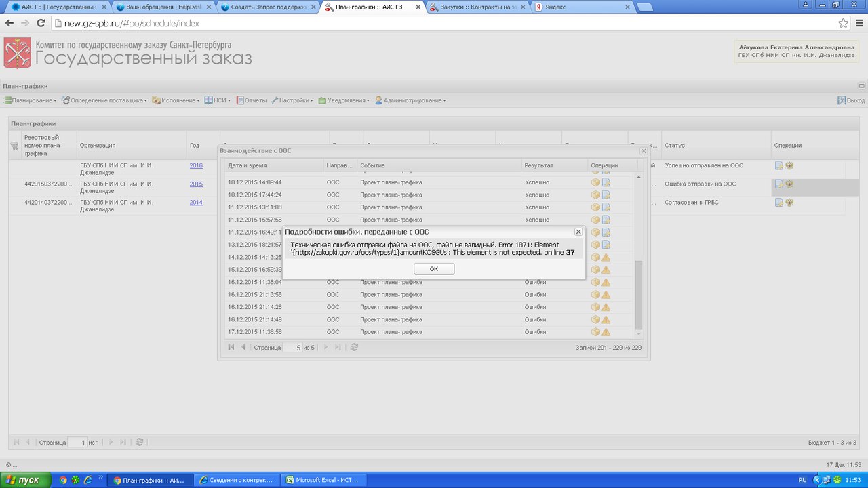Open the Исполнение menu
868x488 pixels.
(176, 100)
